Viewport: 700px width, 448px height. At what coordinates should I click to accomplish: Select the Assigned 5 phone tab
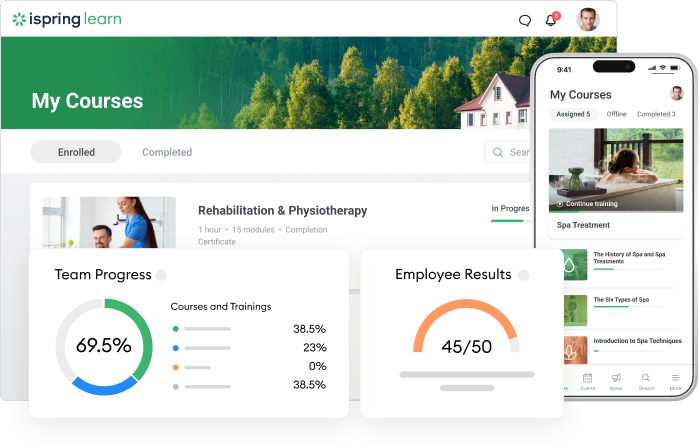pos(573,114)
